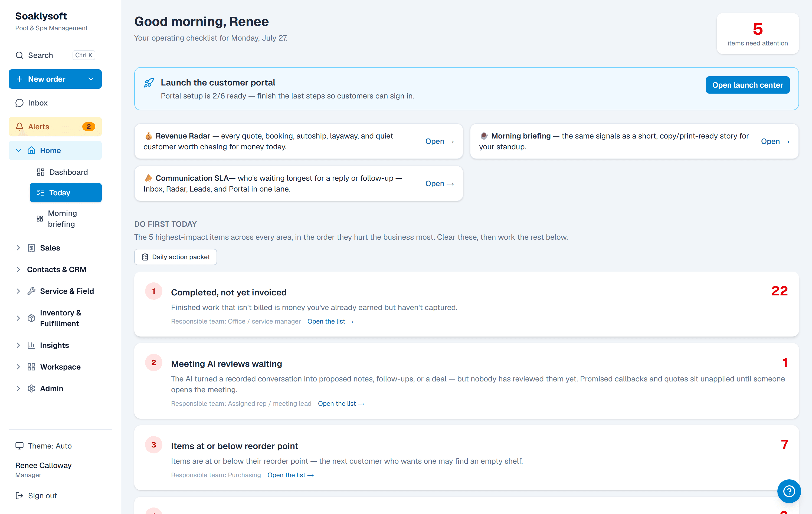Click the count 7 on reorder item

(x=784, y=444)
